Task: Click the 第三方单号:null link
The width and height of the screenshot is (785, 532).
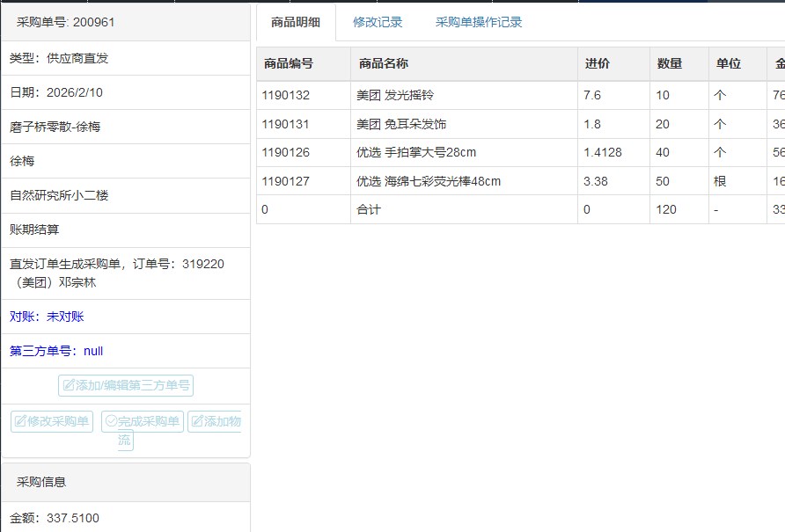Action: coord(56,351)
